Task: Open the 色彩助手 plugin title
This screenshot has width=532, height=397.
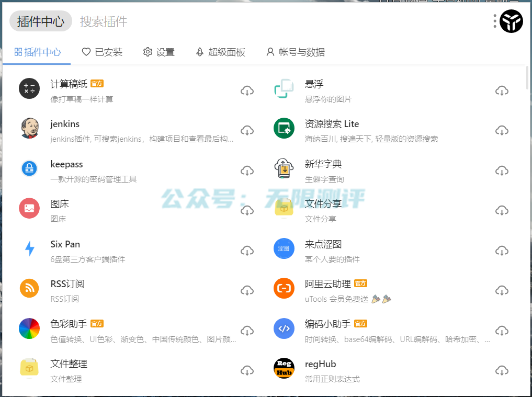Action: 69,324
